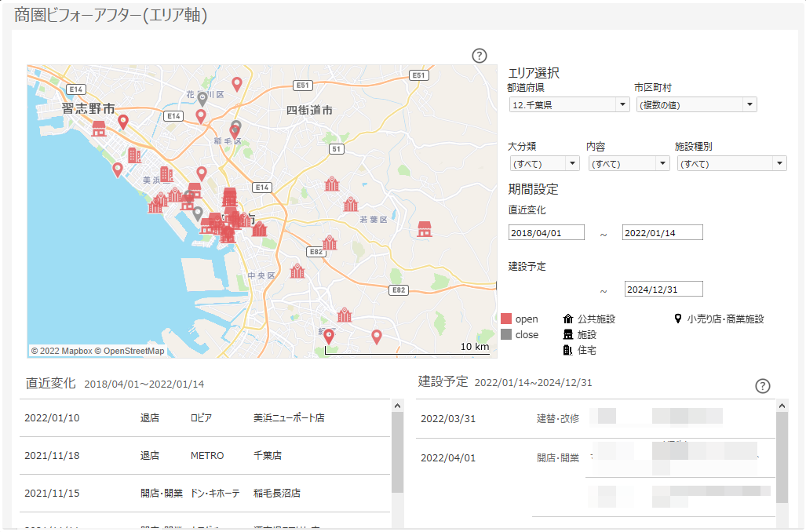The width and height of the screenshot is (806, 532).
Task: Open the 市区町村 dropdown showing (複数の値)
Action: pos(696,105)
